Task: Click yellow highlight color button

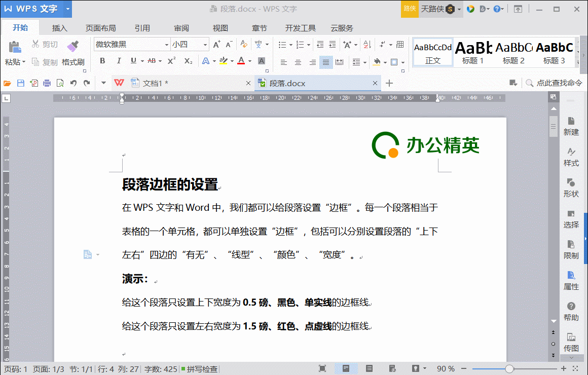Action: click(224, 61)
